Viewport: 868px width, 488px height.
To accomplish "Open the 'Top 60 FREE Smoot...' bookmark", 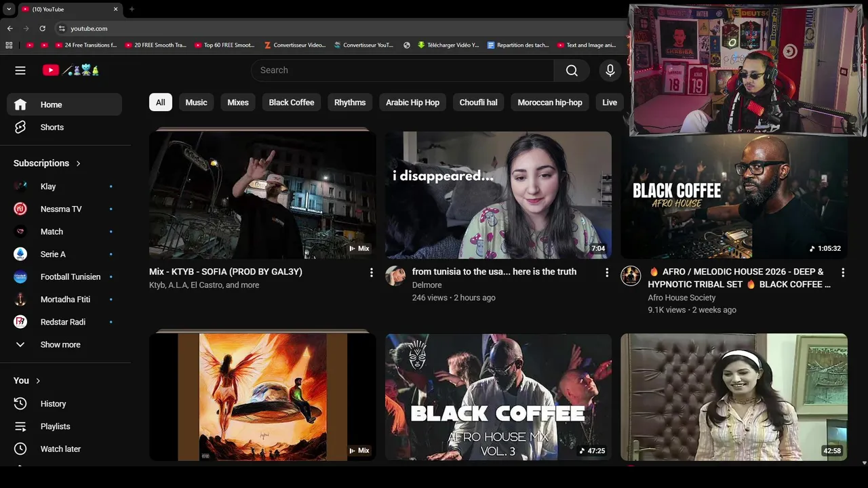I will pos(224,45).
